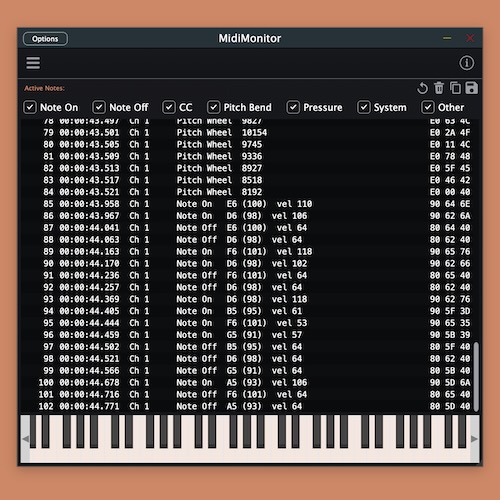Image resolution: width=500 pixels, height=500 pixels.
Task: Toggle the Pitch Bend filter checkbox
Action: 213,107
